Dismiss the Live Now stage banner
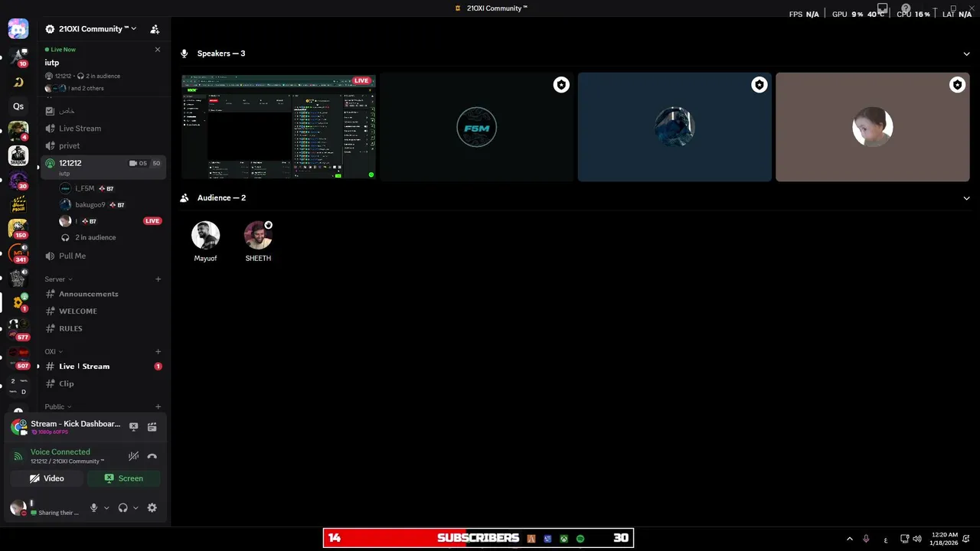This screenshot has height=551, width=980. point(158,50)
